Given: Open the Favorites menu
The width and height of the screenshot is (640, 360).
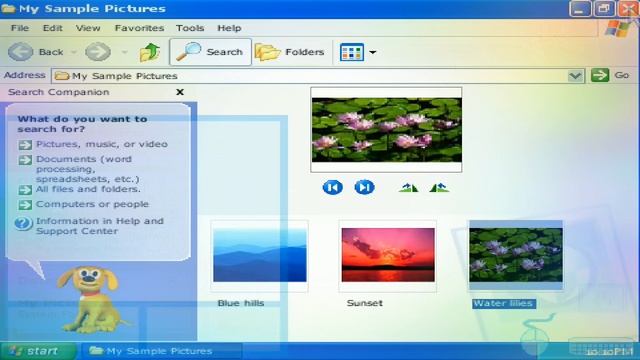Looking at the screenshot, I should coord(139,28).
